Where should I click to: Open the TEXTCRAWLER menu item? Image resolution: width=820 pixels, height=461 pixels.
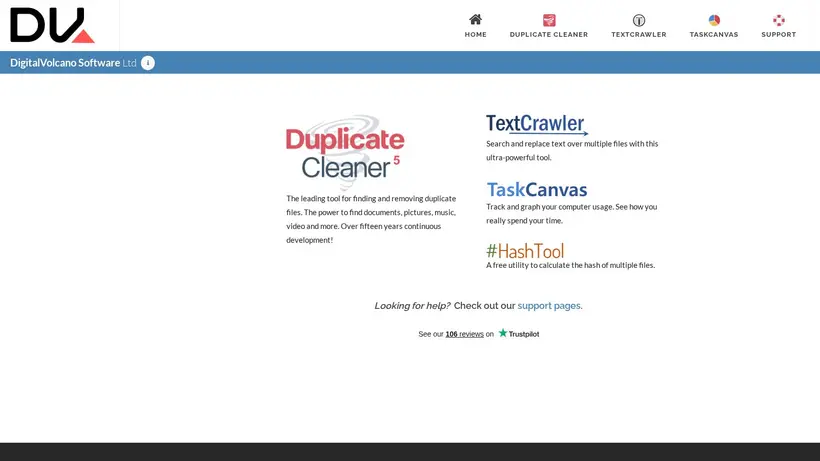639,34
